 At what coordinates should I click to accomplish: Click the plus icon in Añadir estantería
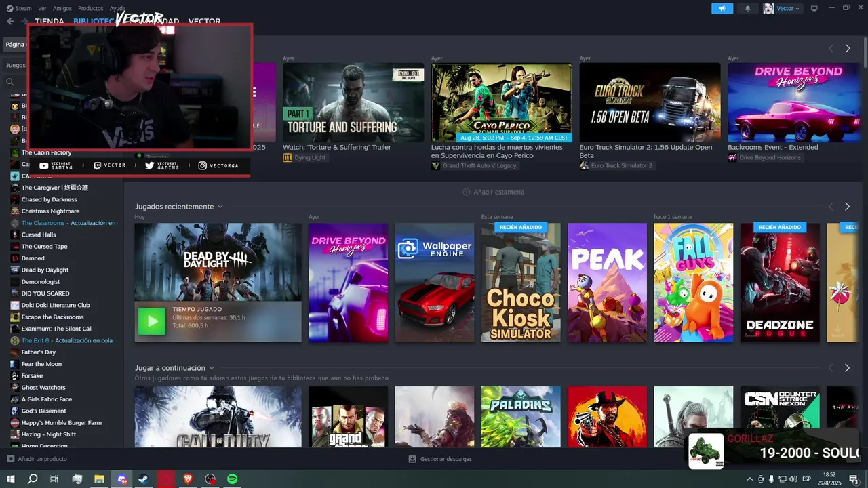(x=467, y=192)
